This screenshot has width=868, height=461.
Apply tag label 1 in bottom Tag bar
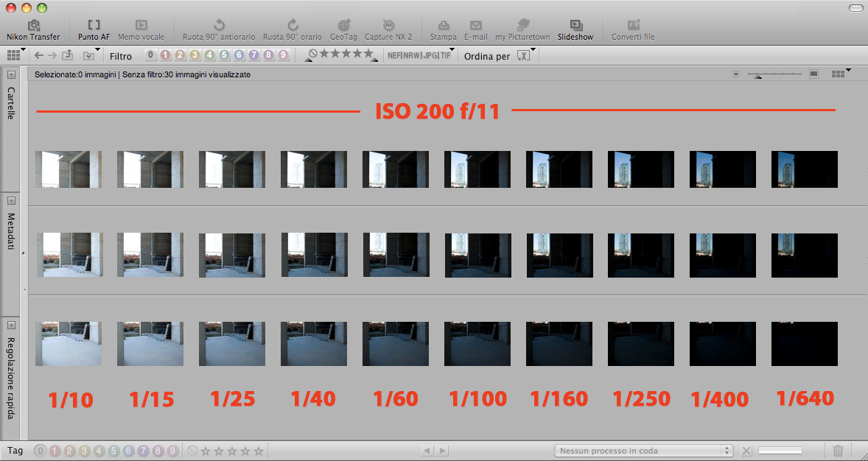[55, 451]
